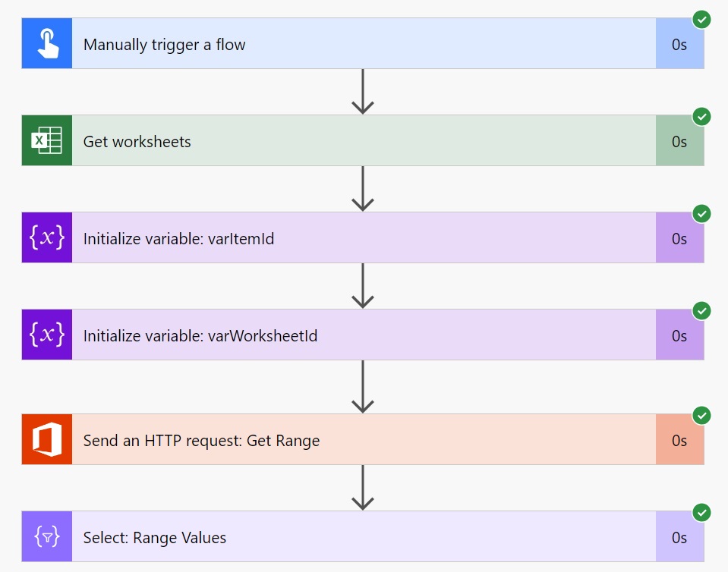The height and width of the screenshot is (572, 728).
Task: Click the variable icon for varItemId
Action: 47,237
